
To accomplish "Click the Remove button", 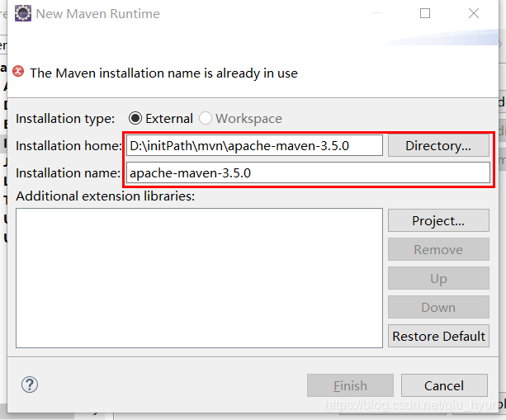I will (438, 249).
